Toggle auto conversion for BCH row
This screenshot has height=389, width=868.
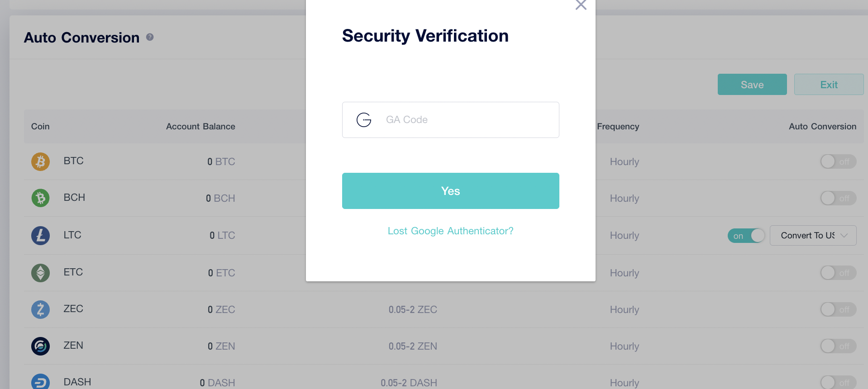point(838,198)
